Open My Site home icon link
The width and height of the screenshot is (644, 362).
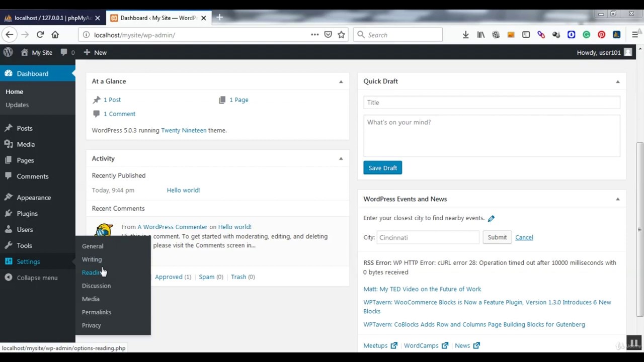tap(37, 52)
